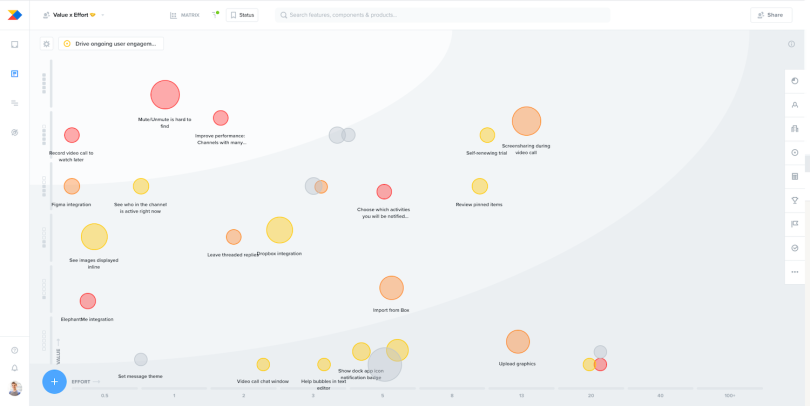Click the Share button
The height and width of the screenshot is (406, 810).
[771, 15]
